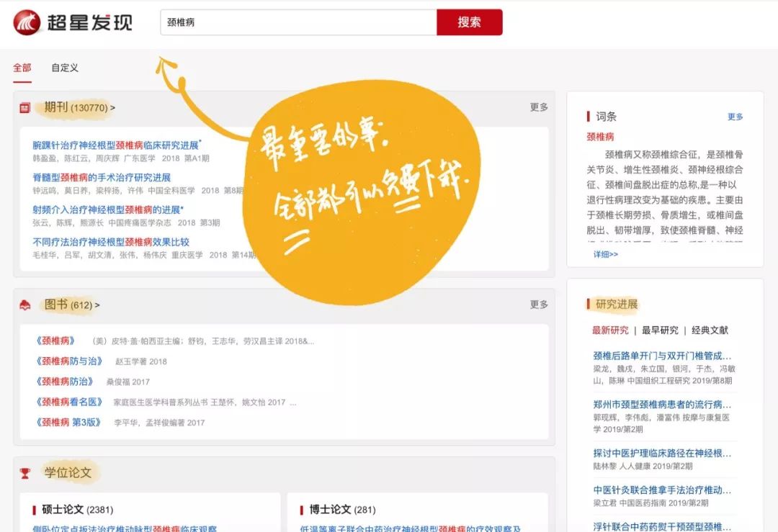
Task: Open the book 《颈椎病》 by 皮特·盖·帕西亚
Action: [x=55, y=341]
